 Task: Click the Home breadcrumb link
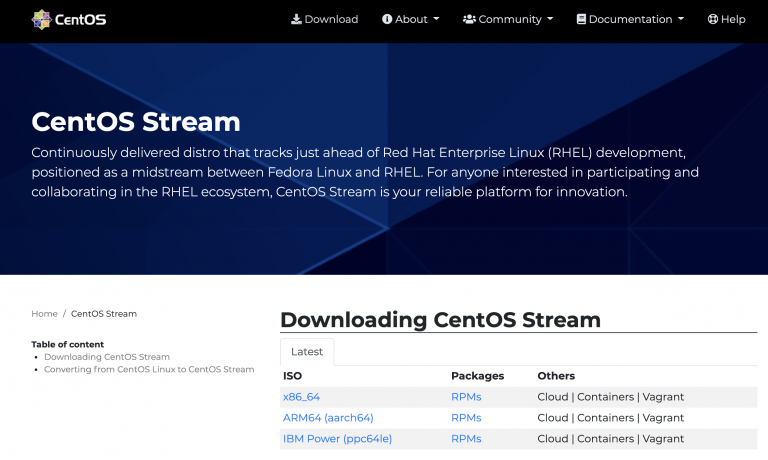tap(45, 314)
